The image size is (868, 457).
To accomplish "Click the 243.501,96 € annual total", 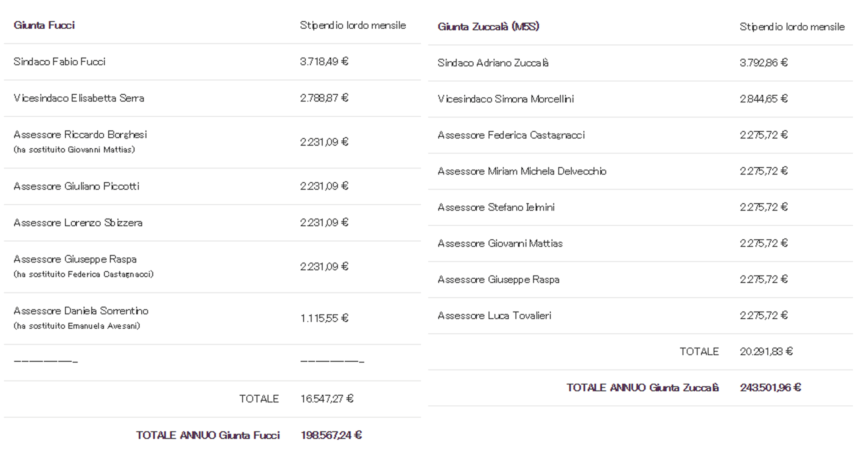I will [x=770, y=388].
